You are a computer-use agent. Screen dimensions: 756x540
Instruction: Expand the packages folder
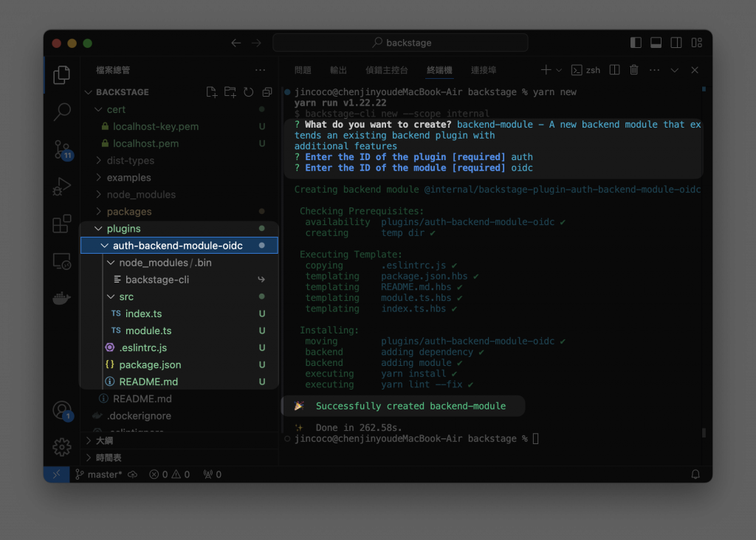click(x=179, y=212)
